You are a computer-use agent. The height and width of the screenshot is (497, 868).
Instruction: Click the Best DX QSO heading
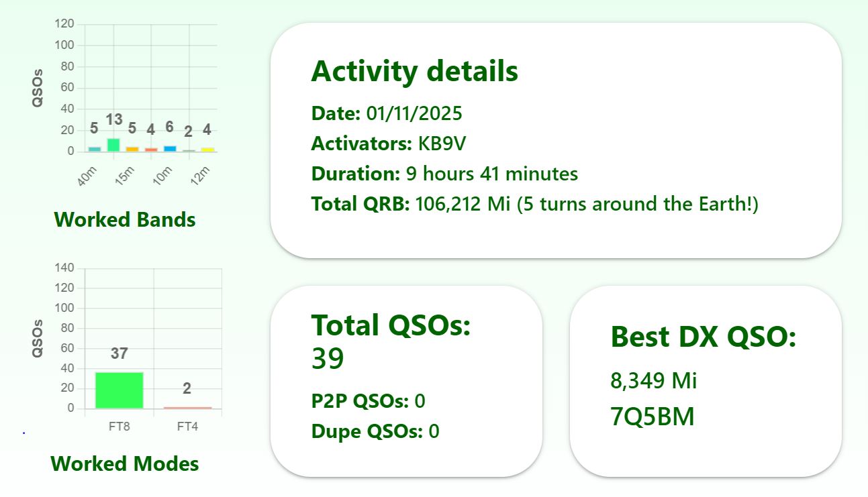pos(703,336)
